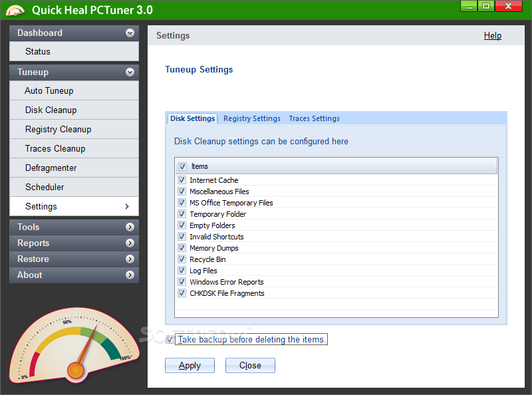Close the PCTuner window

508,7
